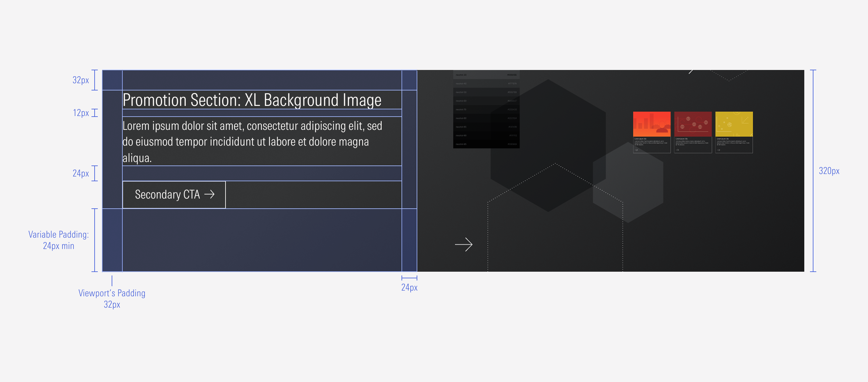Viewport: 868px width, 382px height.
Task: Click the neutral color palette list in image
Action: pyautogui.click(x=486, y=109)
